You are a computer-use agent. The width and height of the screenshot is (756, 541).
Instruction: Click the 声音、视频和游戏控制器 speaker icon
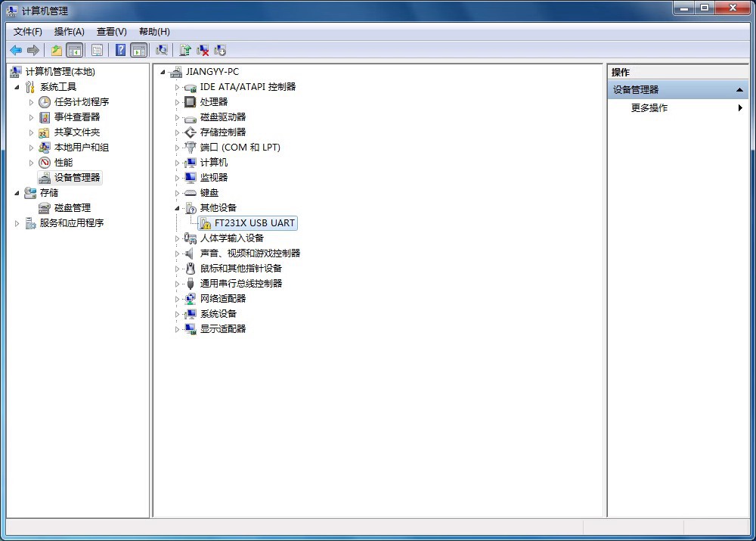point(191,253)
